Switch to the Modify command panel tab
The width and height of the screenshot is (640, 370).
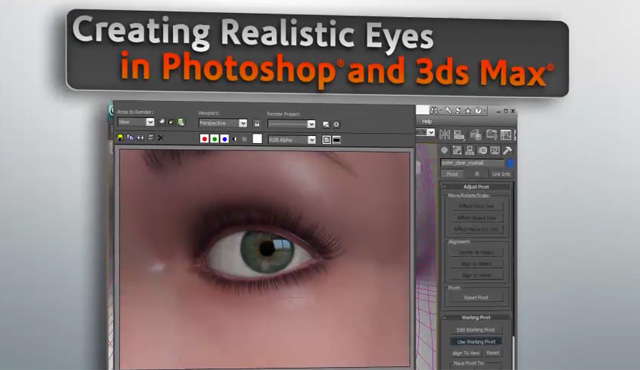point(457,151)
